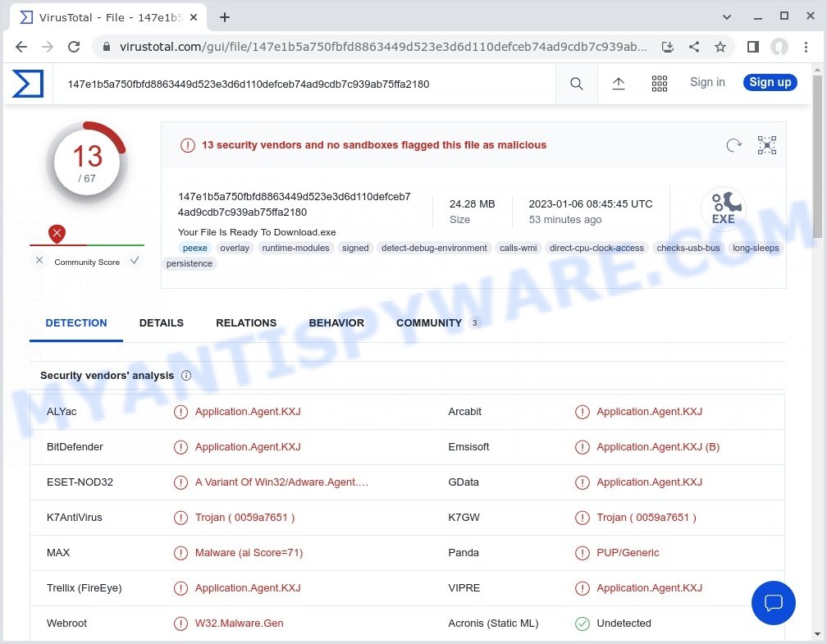Expand the tab search dropdown arrow
The image size is (827, 644).
click(727, 17)
